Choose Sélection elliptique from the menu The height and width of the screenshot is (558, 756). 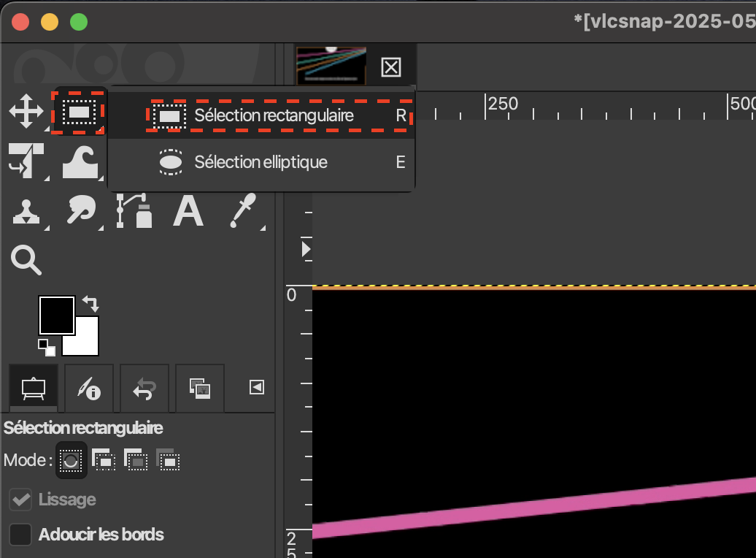point(261,162)
